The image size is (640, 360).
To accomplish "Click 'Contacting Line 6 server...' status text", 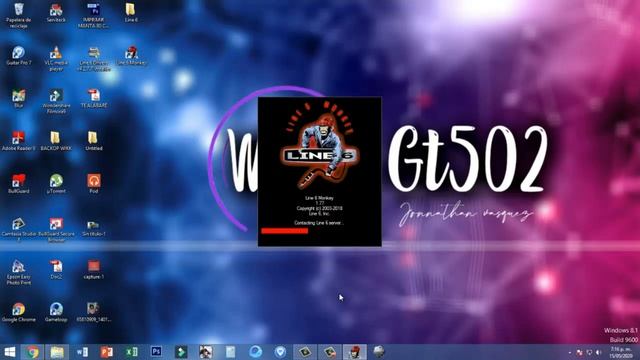I will [319, 223].
